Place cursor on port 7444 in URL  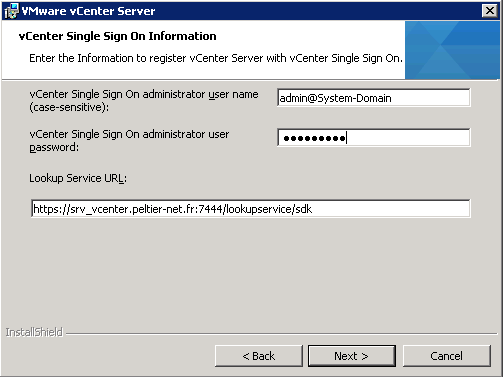click(212, 209)
